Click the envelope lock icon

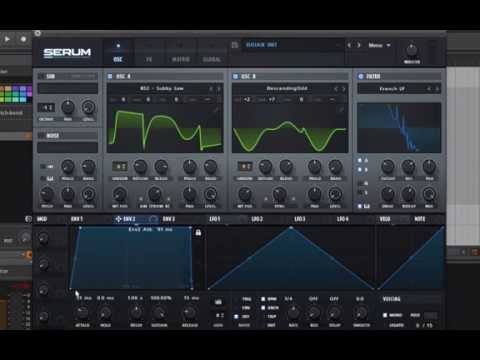pyautogui.click(x=198, y=232)
